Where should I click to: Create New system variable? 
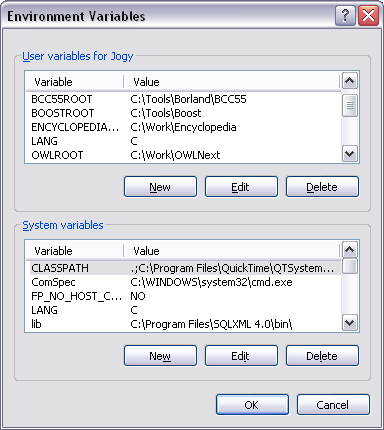[x=160, y=356]
